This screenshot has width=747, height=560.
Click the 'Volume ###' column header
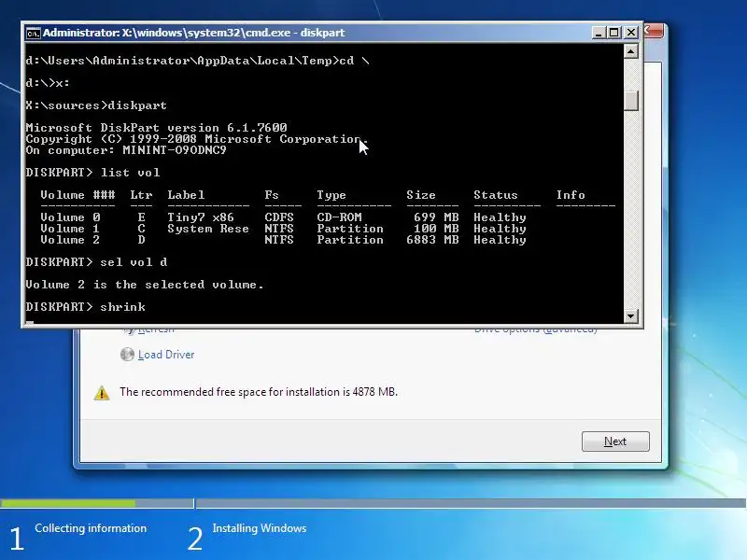click(78, 195)
